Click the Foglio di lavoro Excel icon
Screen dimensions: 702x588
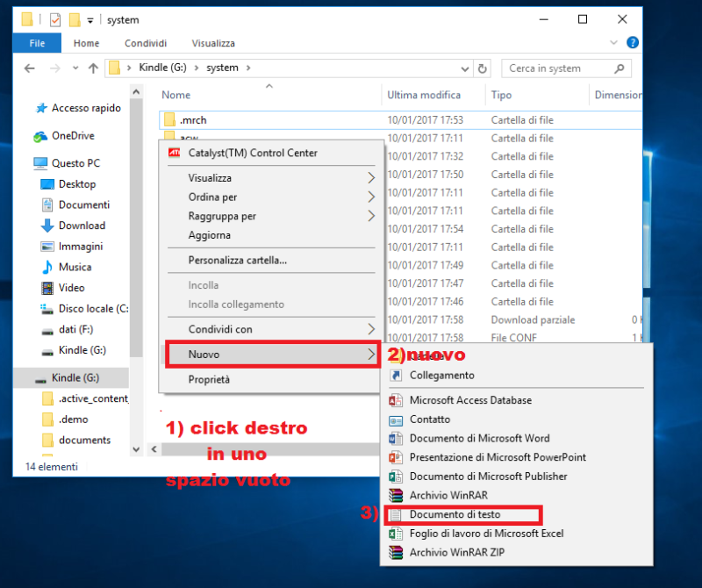(395, 534)
